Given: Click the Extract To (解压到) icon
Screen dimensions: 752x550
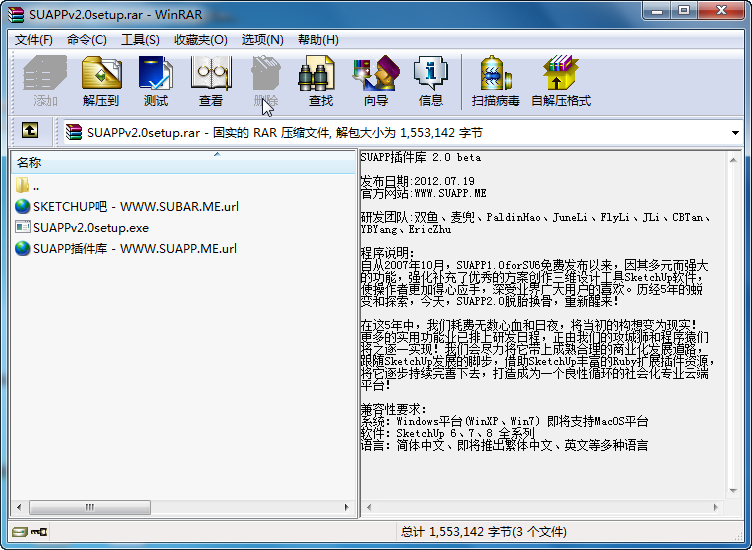Looking at the screenshot, I should pyautogui.click(x=101, y=81).
